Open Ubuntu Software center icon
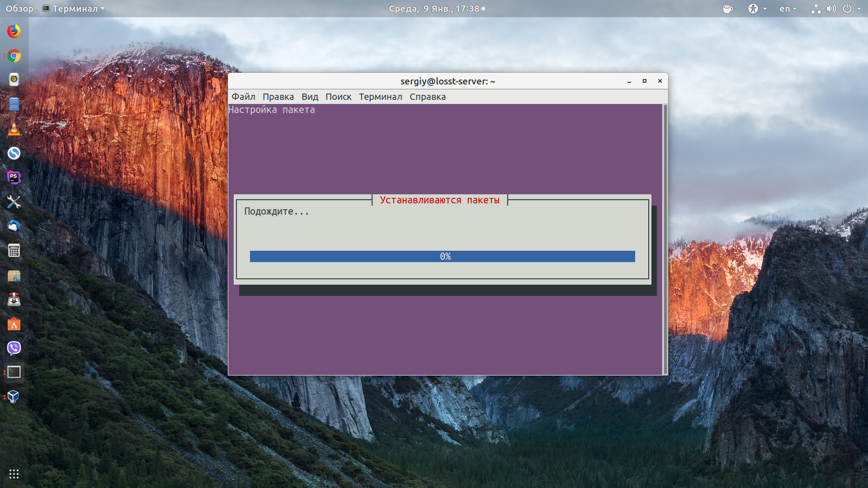Viewport: 868px width, 488px height. pos(14,324)
